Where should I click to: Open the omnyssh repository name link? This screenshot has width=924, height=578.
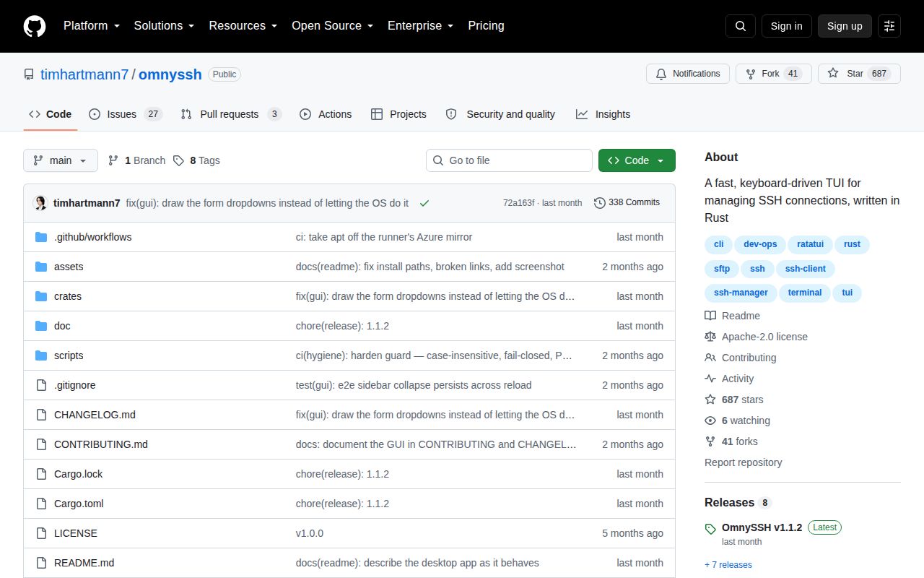pyautogui.click(x=170, y=74)
